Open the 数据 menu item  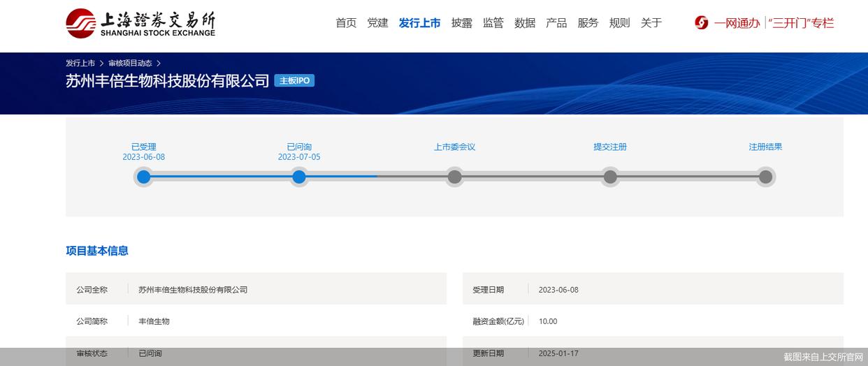point(525,23)
